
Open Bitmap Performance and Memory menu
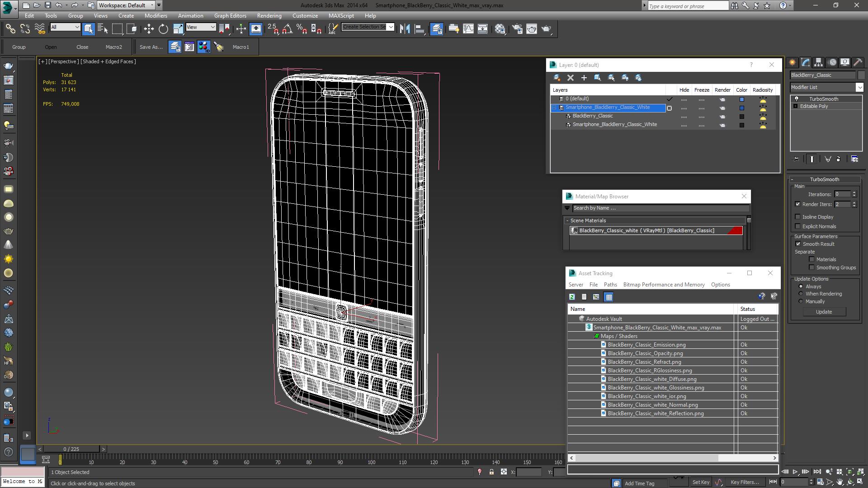coord(664,285)
